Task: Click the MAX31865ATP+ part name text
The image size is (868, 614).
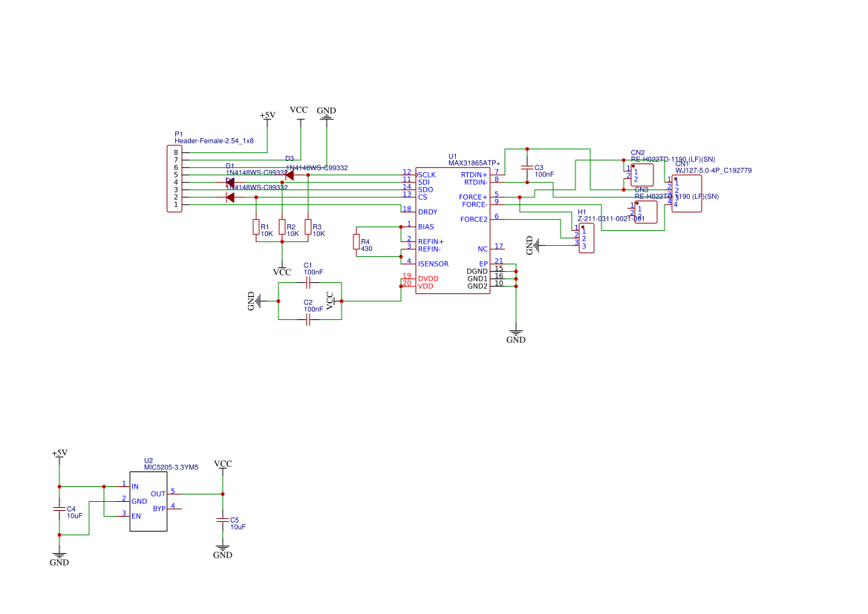Action: tap(474, 163)
